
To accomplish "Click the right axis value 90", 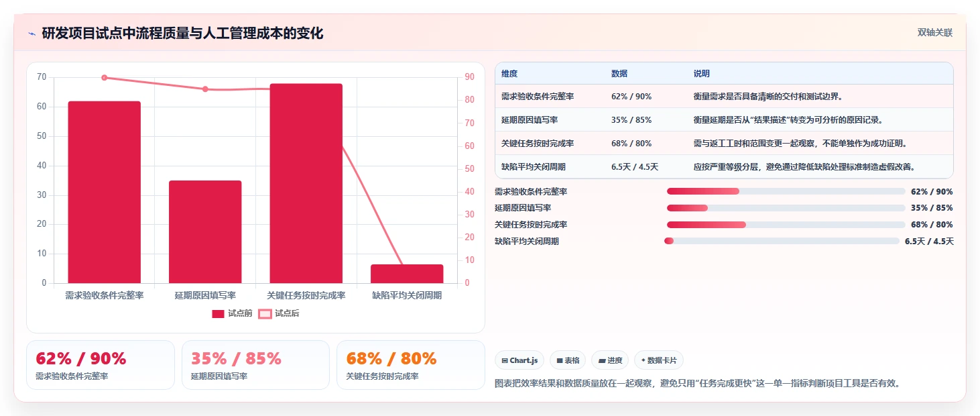I will click(x=469, y=77).
